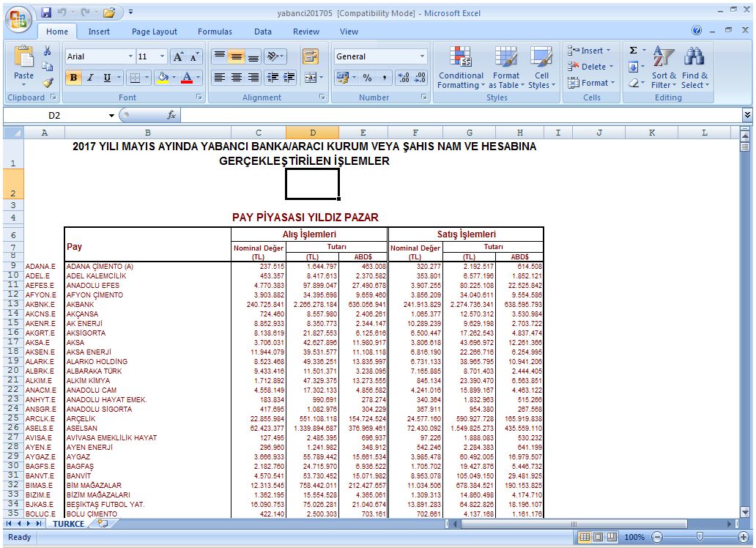
Task: Open Delete cells dropdown
Action: pyautogui.click(x=591, y=67)
